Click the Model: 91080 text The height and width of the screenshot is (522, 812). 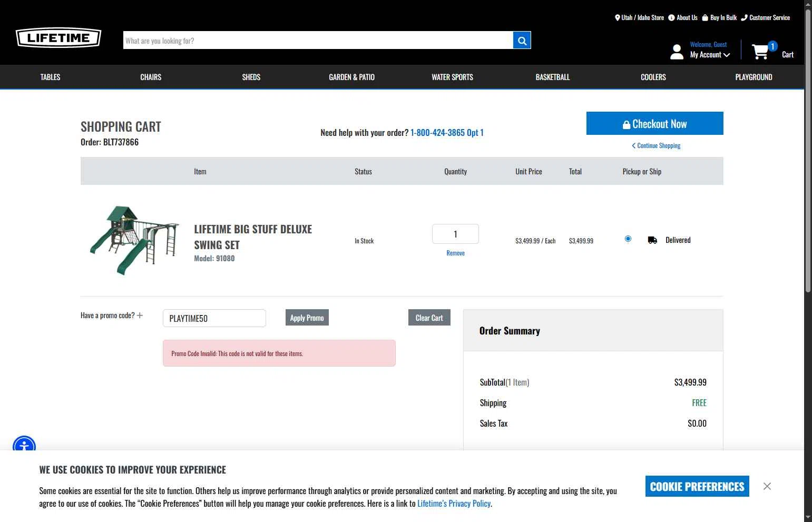[x=214, y=259]
